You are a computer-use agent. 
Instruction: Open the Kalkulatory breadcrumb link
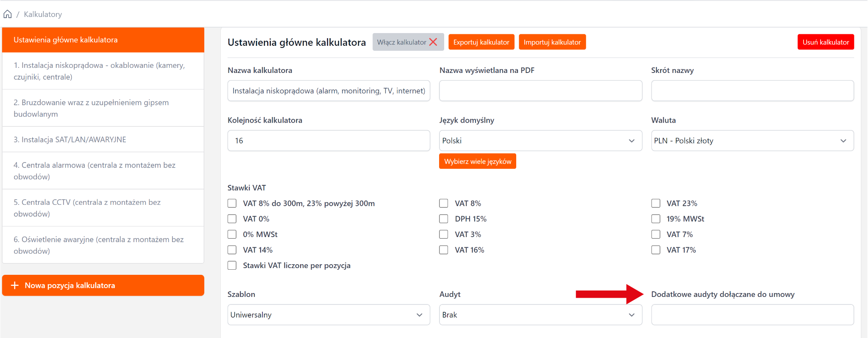click(x=43, y=14)
